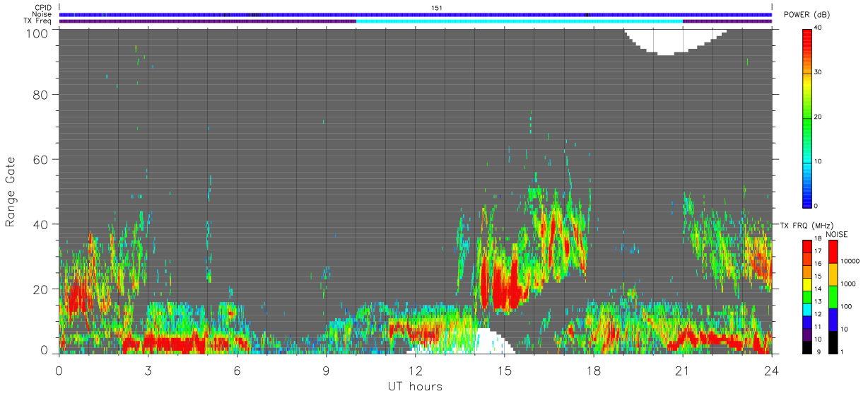The width and height of the screenshot is (868, 401).
Task: Click the UT hours x-axis title
Action: pyautogui.click(x=415, y=386)
